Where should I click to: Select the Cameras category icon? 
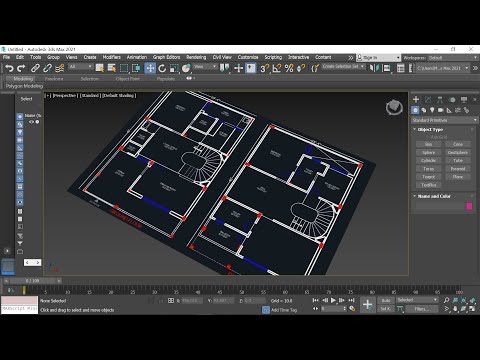click(x=440, y=110)
